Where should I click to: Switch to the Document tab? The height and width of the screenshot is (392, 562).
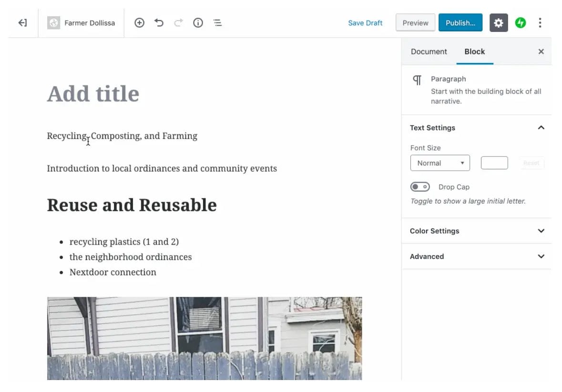point(429,52)
